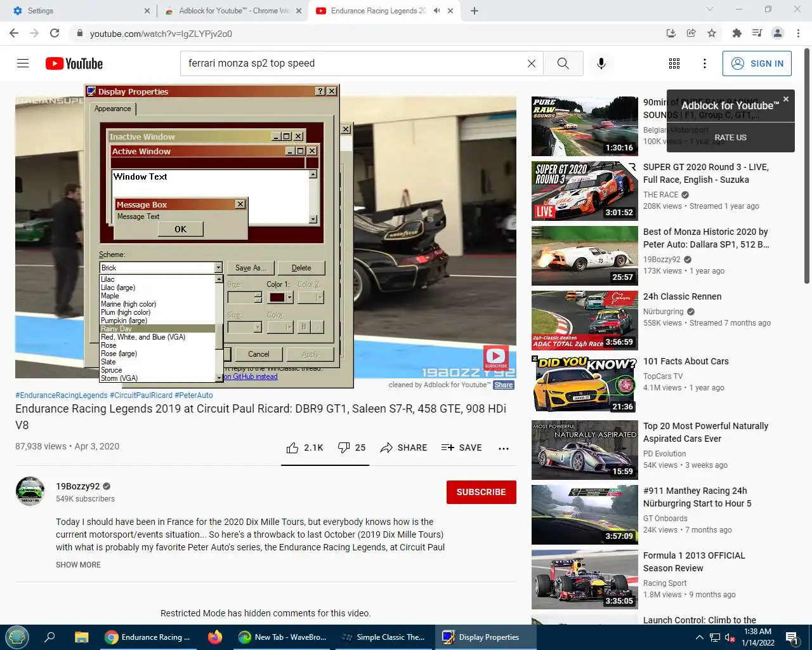Open more actions ellipsis below video
The height and width of the screenshot is (650, 812).
pyautogui.click(x=504, y=448)
